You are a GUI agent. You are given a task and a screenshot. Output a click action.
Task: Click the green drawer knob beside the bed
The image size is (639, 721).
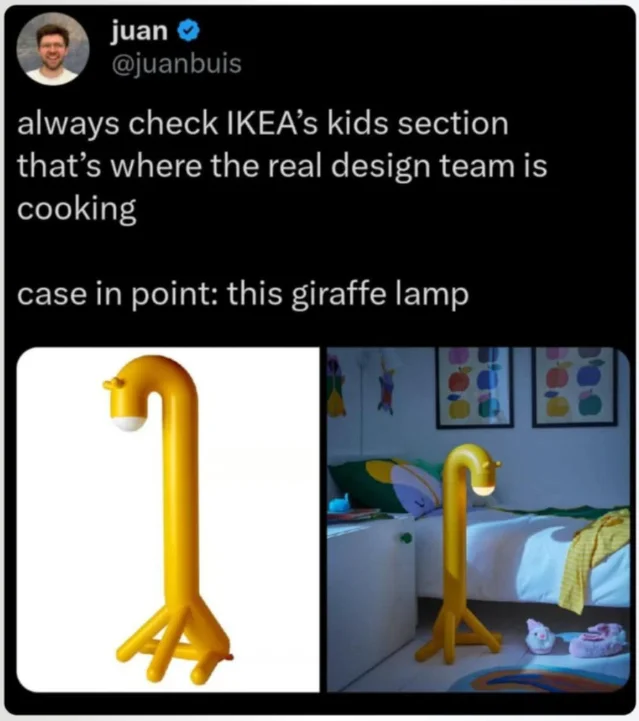(405, 538)
